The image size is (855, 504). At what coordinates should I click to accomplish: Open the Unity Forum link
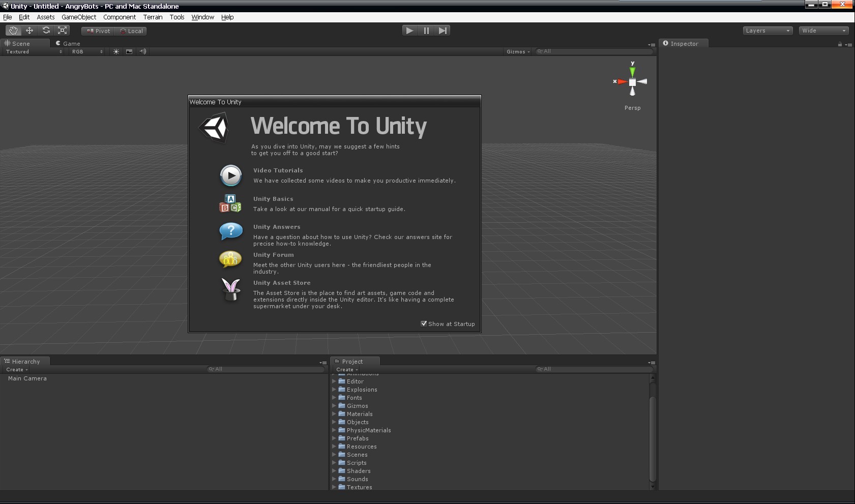[x=274, y=255]
